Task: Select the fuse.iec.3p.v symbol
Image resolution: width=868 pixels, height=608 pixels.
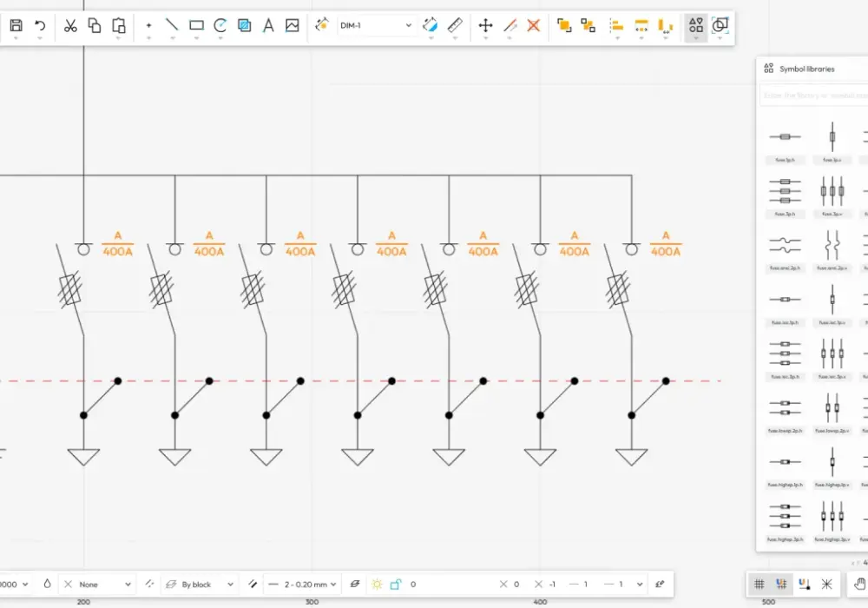Action: pyautogui.click(x=832, y=360)
